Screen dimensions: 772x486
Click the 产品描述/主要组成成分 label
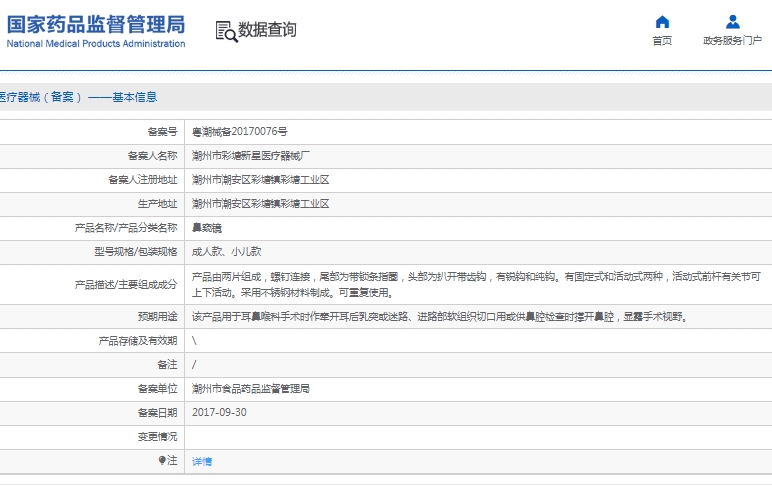point(126,285)
